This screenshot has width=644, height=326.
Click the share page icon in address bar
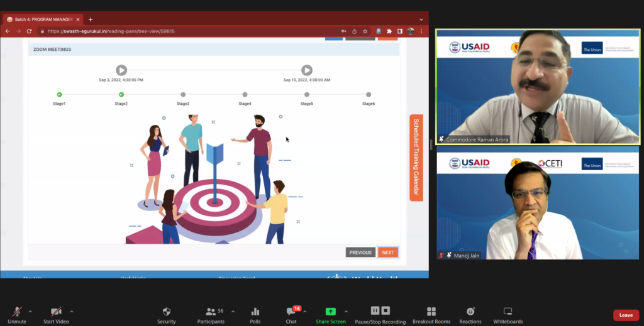[x=355, y=31]
